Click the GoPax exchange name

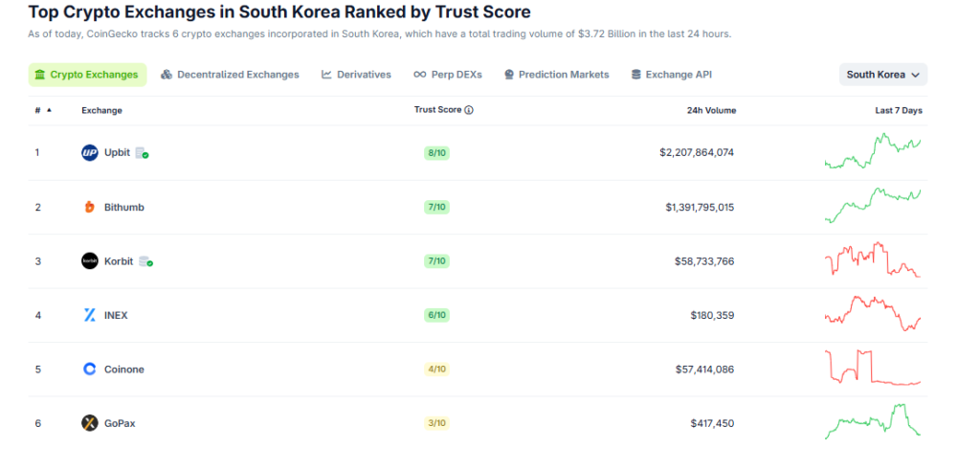point(120,423)
